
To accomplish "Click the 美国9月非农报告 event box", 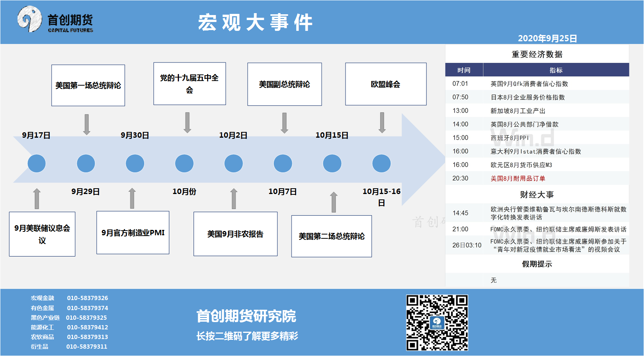I will click(236, 234).
